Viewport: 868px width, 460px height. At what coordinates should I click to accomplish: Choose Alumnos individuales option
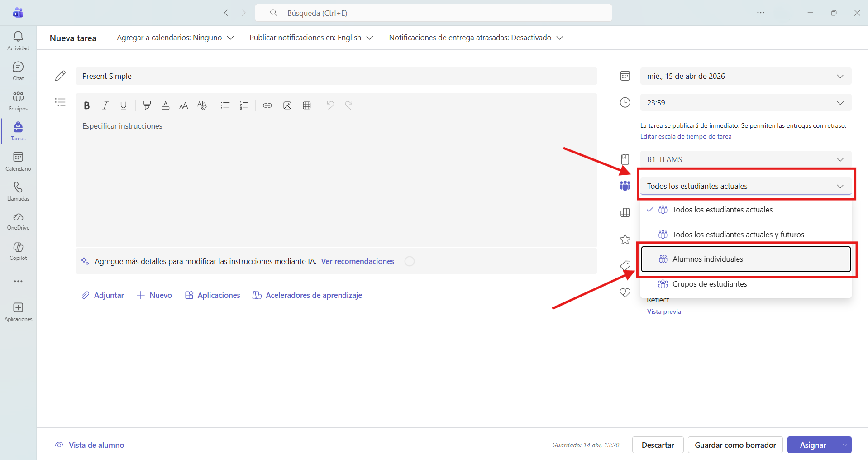click(x=746, y=259)
